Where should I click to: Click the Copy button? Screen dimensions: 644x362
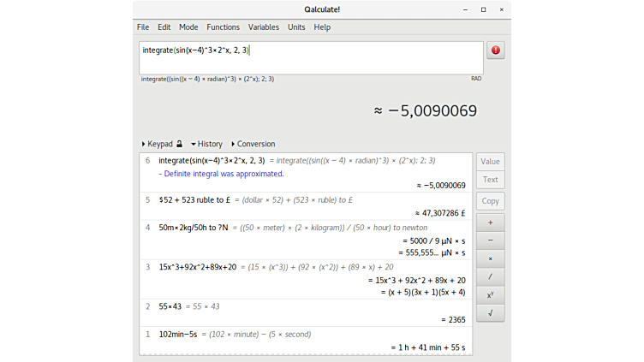[490, 201]
